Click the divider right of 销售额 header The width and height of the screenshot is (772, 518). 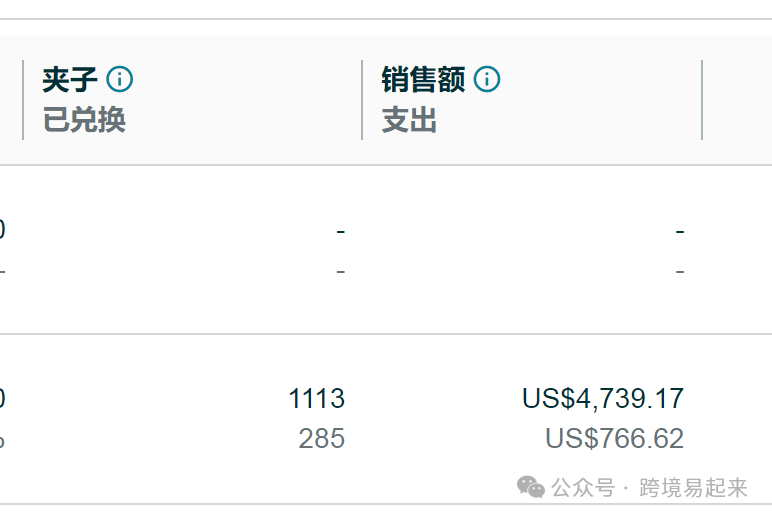point(702,100)
